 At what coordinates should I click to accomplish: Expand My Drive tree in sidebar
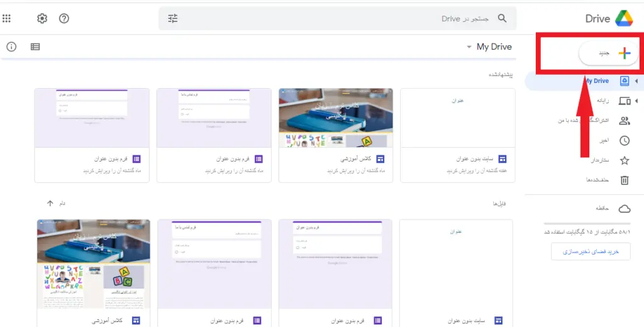click(x=636, y=81)
